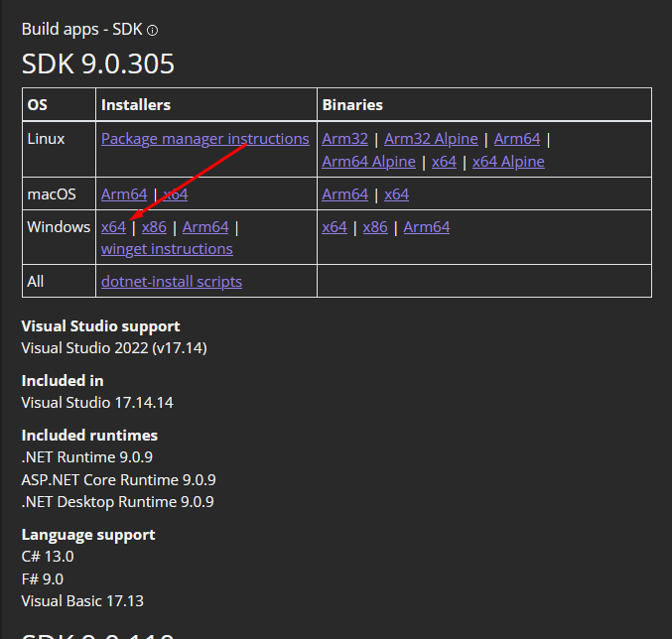This screenshot has width=672, height=639.
Task: Download the macOS Arm64 installer
Action: pyautogui.click(x=124, y=194)
